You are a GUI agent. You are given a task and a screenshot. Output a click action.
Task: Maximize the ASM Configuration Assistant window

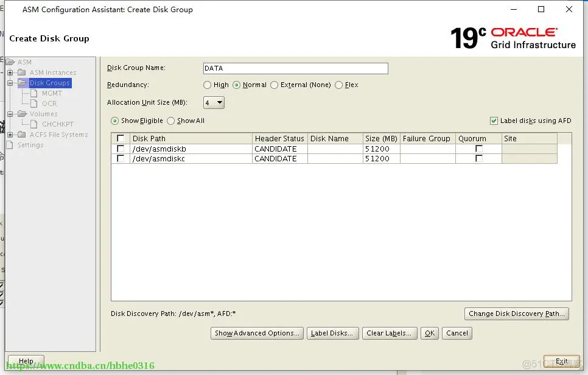[x=541, y=9]
